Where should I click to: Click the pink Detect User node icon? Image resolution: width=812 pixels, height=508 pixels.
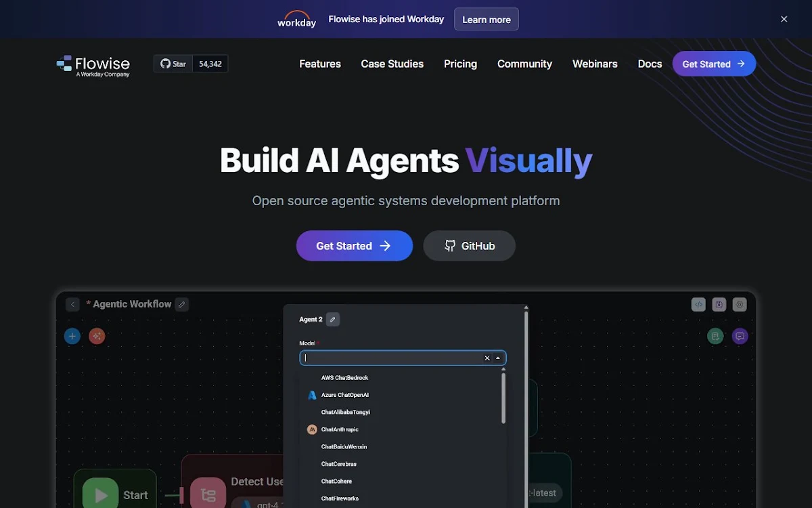pyautogui.click(x=208, y=494)
